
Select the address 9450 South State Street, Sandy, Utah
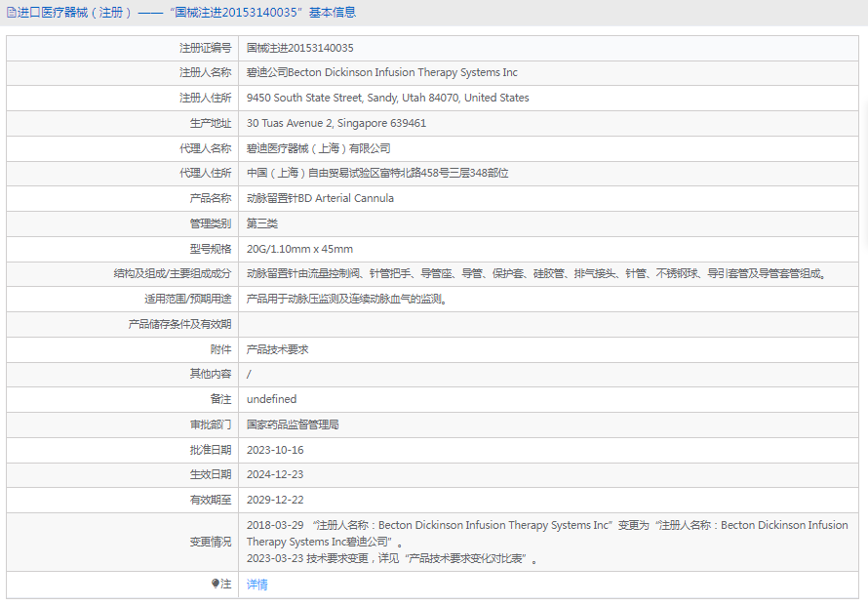click(387, 98)
